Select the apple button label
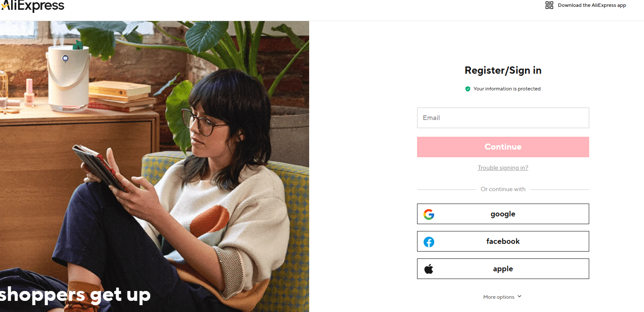The height and width of the screenshot is (312, 644). pos(503,269)
